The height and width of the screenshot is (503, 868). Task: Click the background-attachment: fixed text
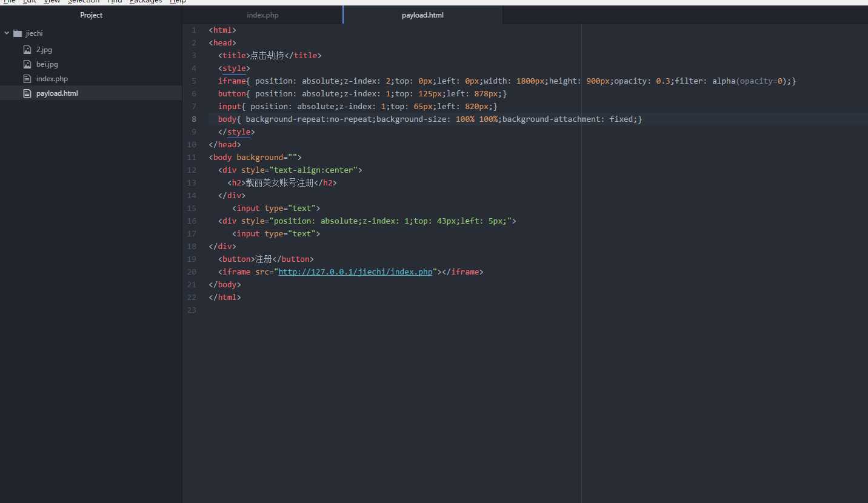567,119
